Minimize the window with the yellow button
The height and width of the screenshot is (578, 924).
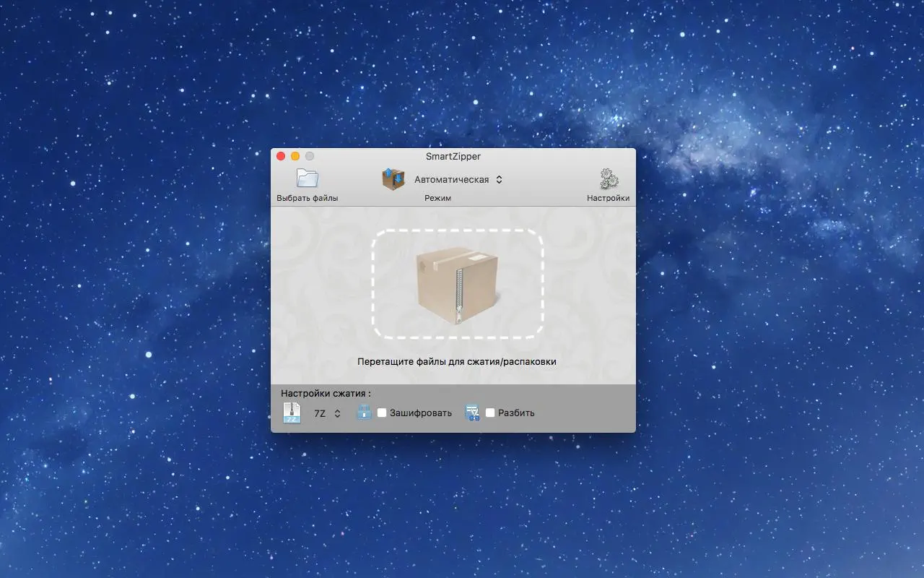tap(295, 156)
